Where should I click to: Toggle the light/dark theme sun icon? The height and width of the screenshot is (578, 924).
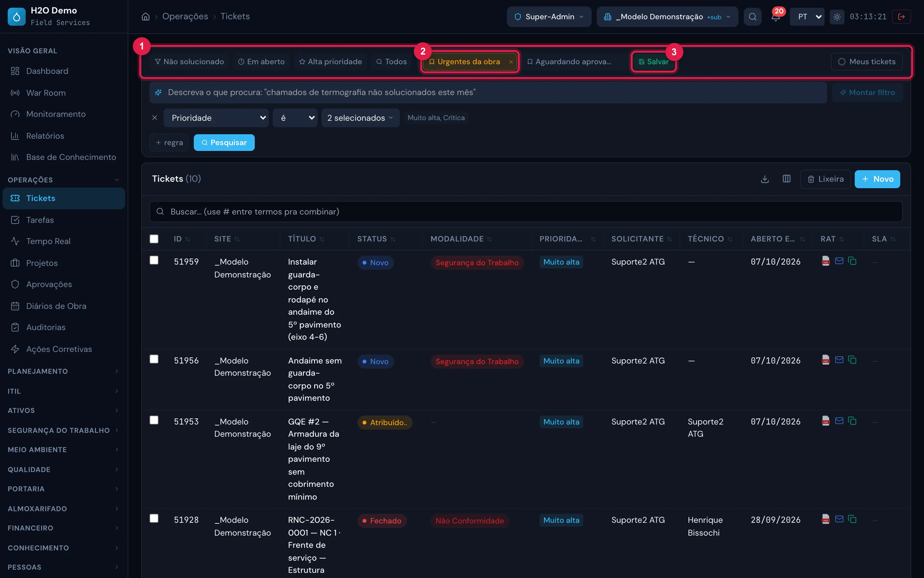click(836, 17)
